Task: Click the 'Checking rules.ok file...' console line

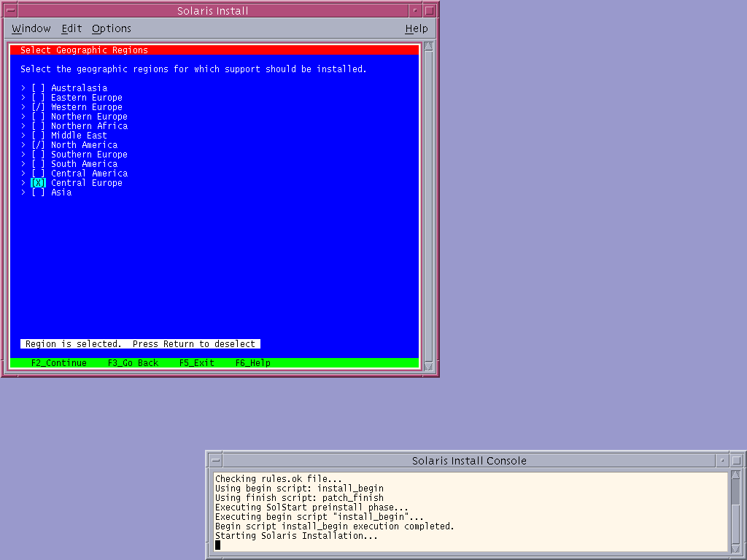Action: (279, 478)
